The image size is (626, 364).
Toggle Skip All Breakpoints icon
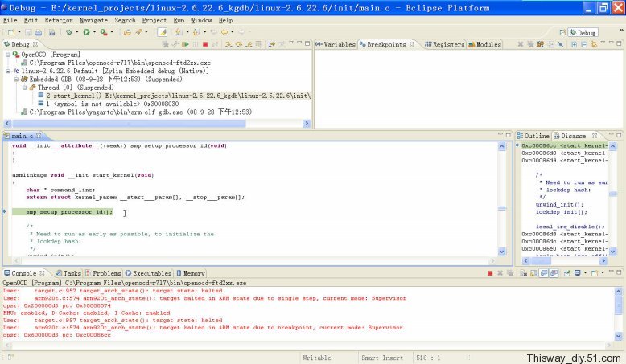(561, 44)
